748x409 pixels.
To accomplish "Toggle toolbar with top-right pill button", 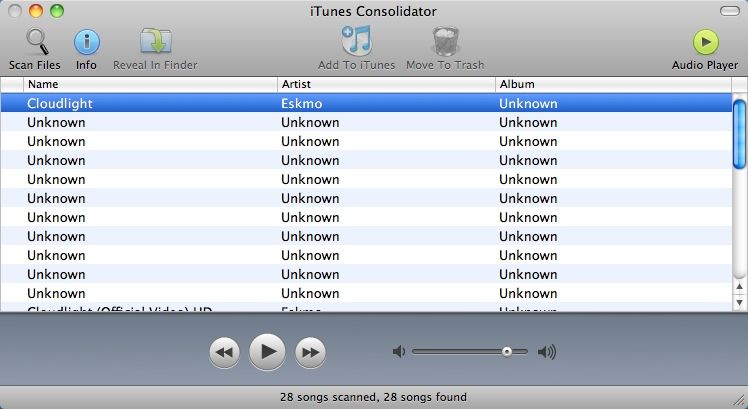I will (729, 11).
